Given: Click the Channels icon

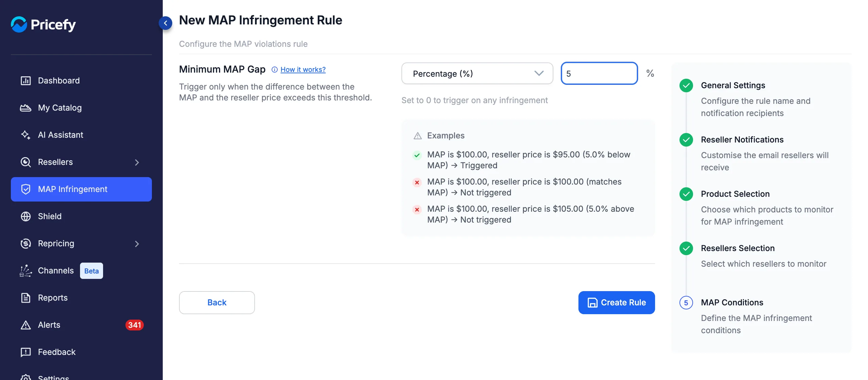Looking at the screenshot, I should coord(26,271).
